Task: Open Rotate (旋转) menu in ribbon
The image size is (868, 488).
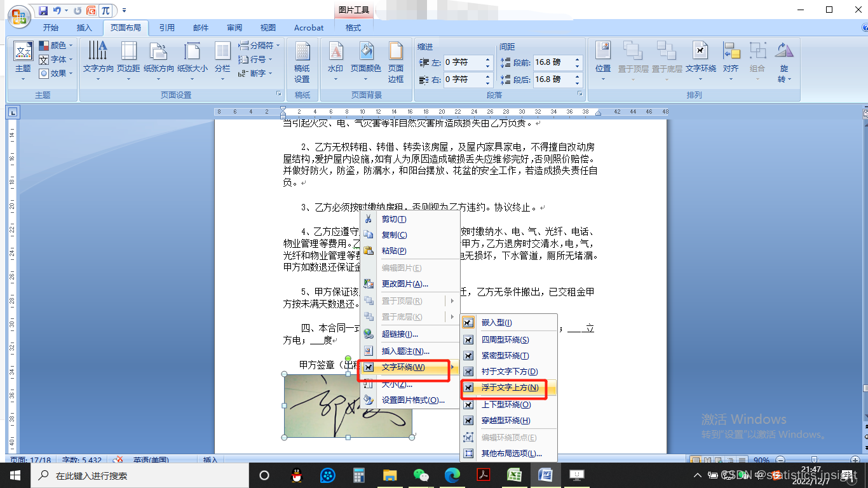Action: 784,62
